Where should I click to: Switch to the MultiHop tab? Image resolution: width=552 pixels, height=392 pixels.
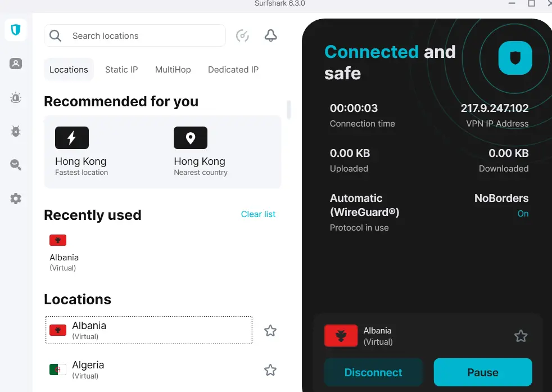click(x=173, y=70)
